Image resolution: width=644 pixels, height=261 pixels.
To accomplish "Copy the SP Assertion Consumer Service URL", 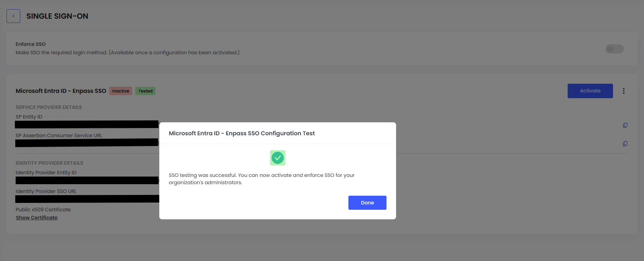I will point(625,144).
